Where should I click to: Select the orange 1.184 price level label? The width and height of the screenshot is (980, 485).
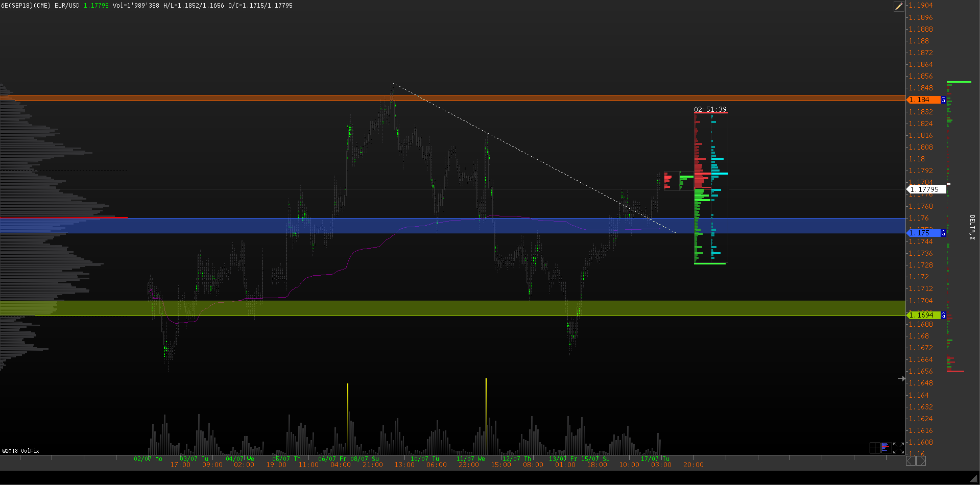click(923, 100)
